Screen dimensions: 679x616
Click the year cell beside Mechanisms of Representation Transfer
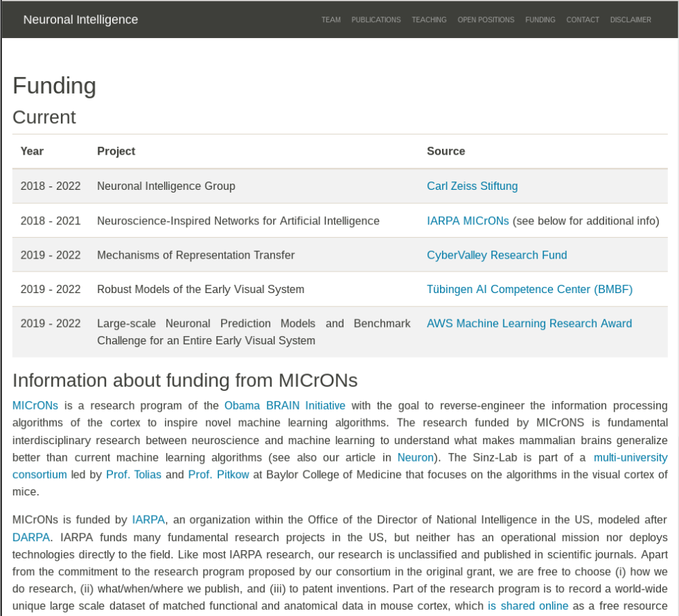point(51,255)
